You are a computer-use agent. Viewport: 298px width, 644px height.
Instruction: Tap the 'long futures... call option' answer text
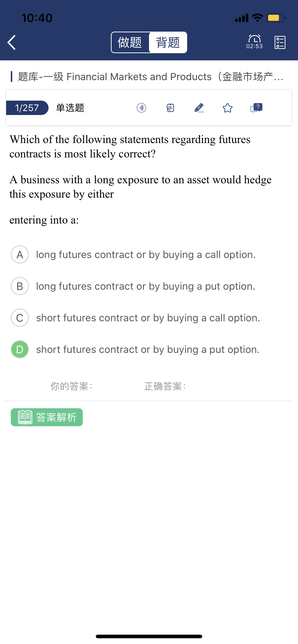145,255
